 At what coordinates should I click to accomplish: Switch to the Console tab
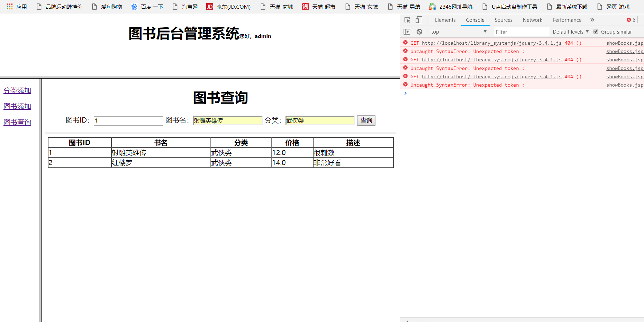click(x=475, y=20)
